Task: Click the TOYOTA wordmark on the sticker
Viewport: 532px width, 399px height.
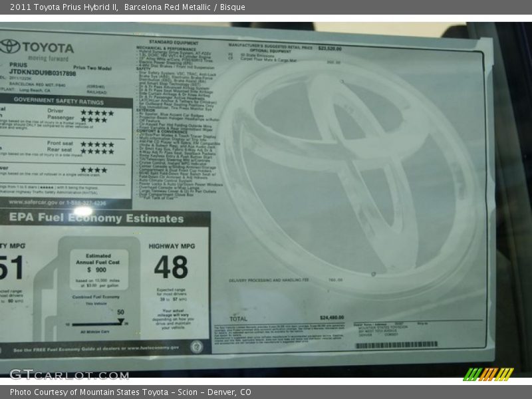Action: (x=48, y=48)
